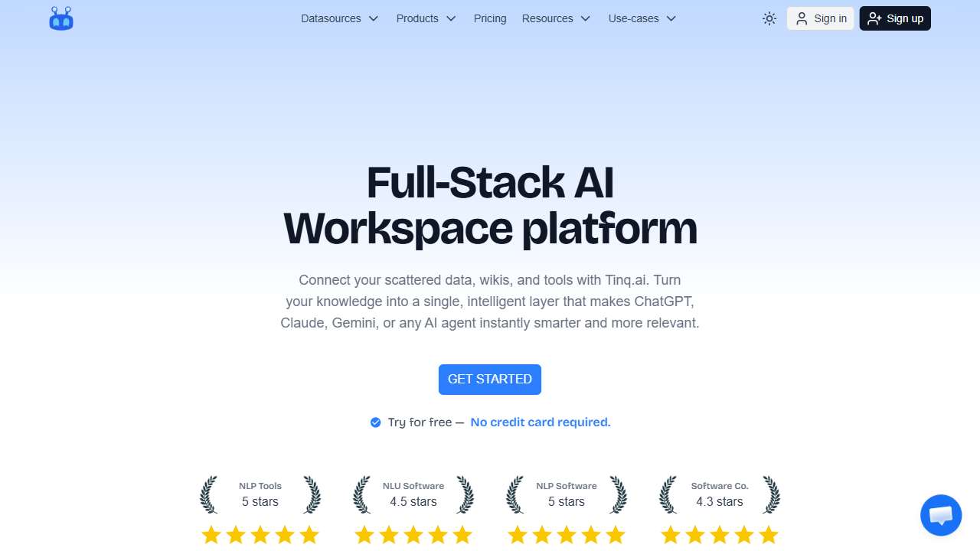Click the NLP Software 5 stars badge
This screenshot has height=551, width=980.
567,494
